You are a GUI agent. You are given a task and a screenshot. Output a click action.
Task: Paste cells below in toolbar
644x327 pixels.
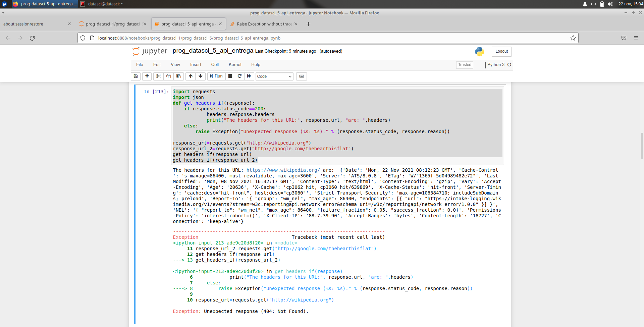(x=179, y=76)
